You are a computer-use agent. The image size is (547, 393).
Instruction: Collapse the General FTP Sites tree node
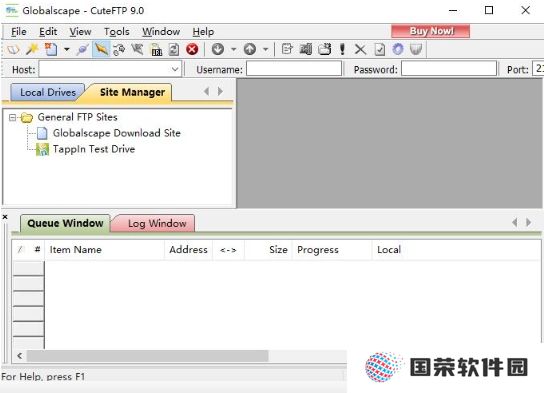tap(12, 118)
